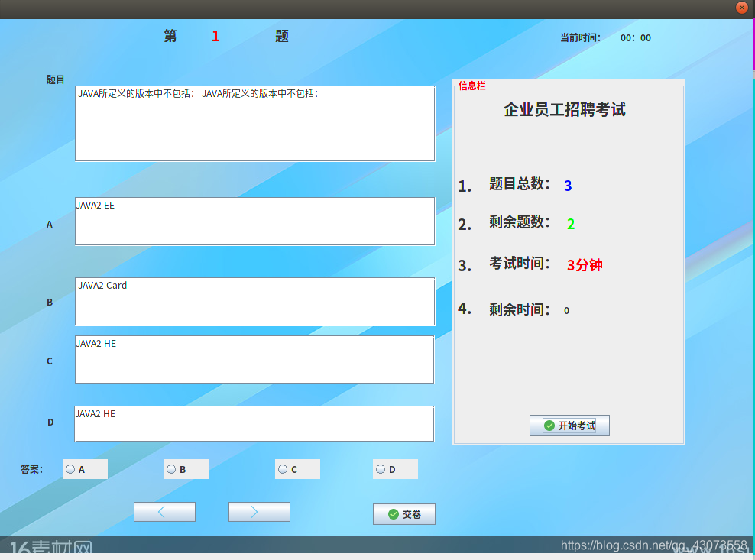Click the option C field showing JAVA2 HE

click(254, 359)
